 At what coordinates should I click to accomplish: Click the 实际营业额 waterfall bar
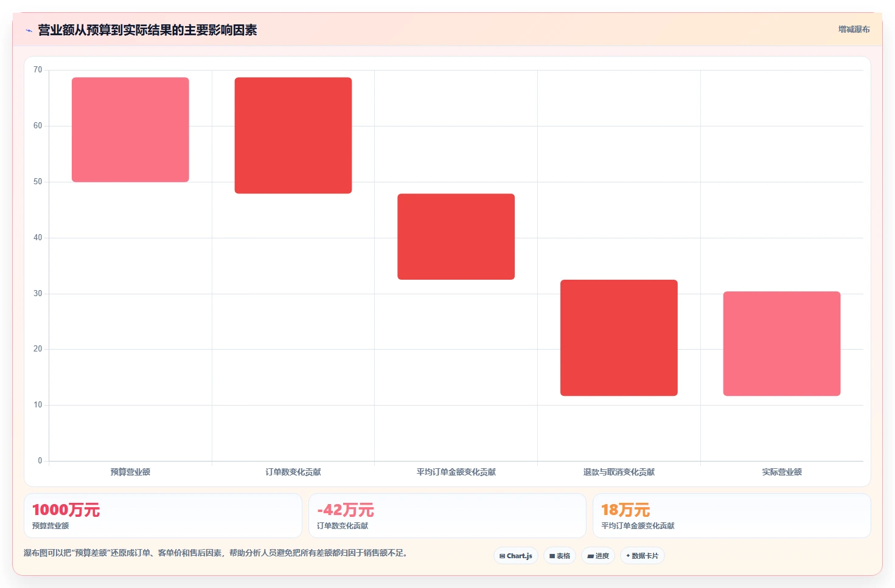pos(782,344)
